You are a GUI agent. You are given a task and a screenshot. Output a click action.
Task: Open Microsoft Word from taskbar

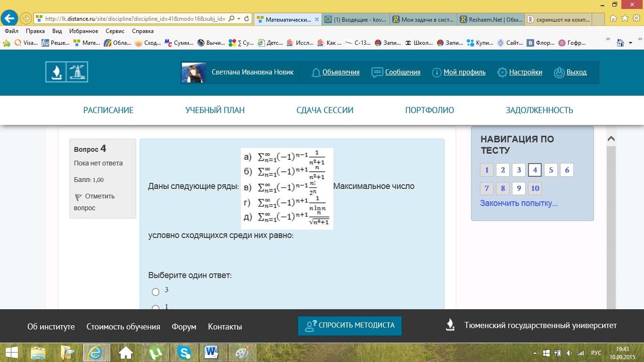pos(211,352)
